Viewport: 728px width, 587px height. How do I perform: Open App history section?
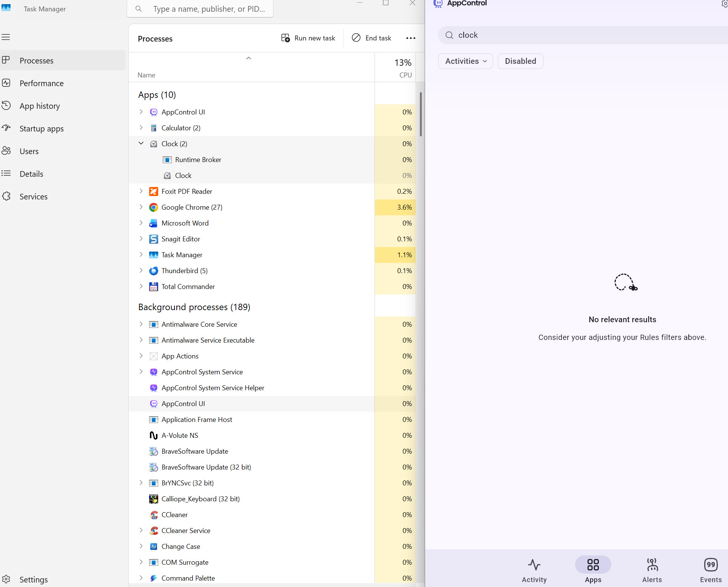pos(40,106)
